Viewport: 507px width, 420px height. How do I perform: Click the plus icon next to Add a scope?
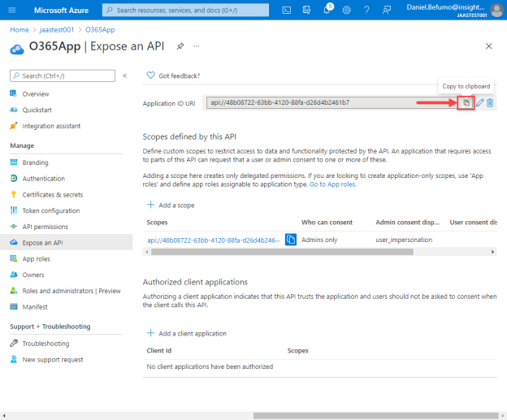click(x=150, y=205)
